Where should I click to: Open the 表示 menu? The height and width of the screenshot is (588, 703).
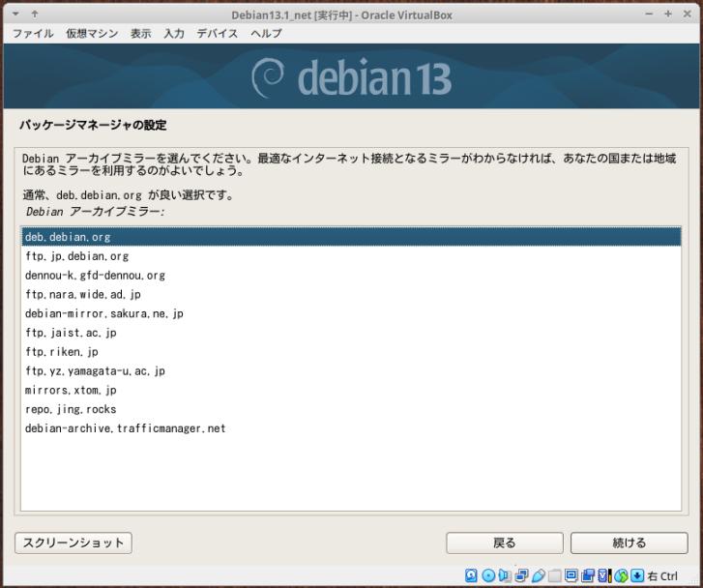[x=141, y=33]
